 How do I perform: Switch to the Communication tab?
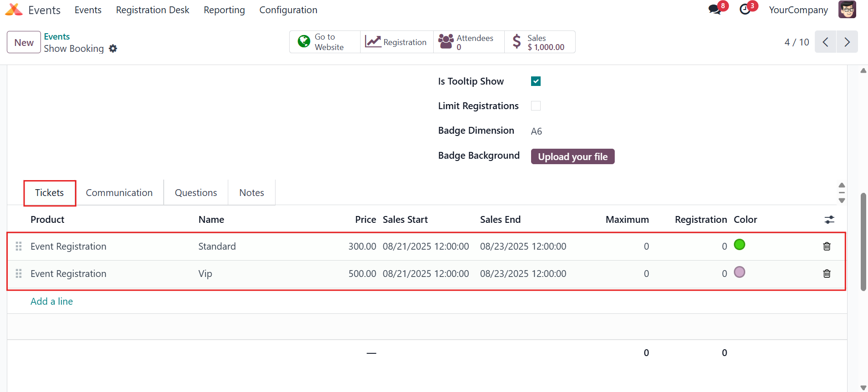coord(119,193)
